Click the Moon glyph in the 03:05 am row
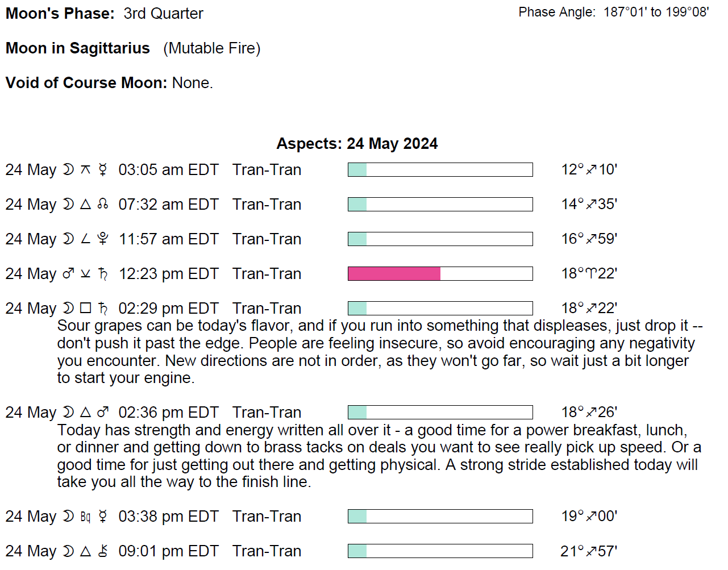The width and height of the screenshot is (728, 570). [x=68, y=170]
